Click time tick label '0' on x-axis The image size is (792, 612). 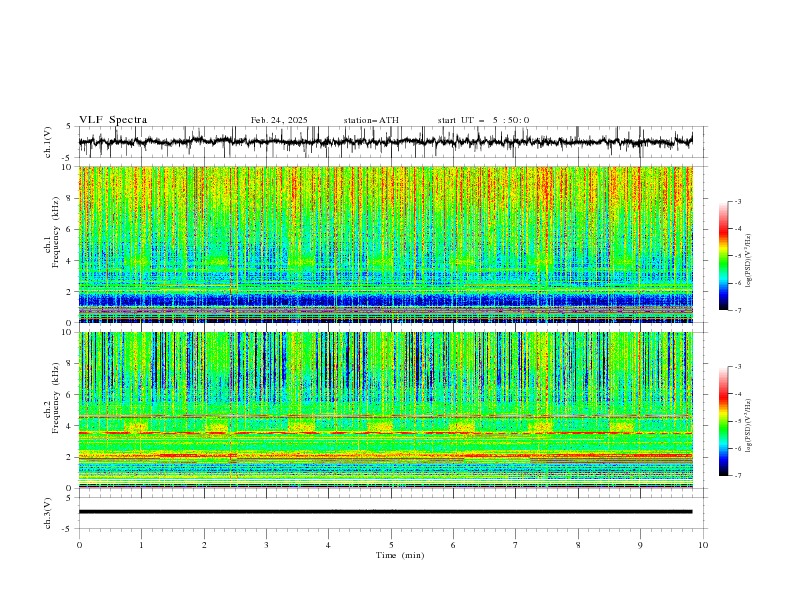pyautogui.click(x=79, y=545)
